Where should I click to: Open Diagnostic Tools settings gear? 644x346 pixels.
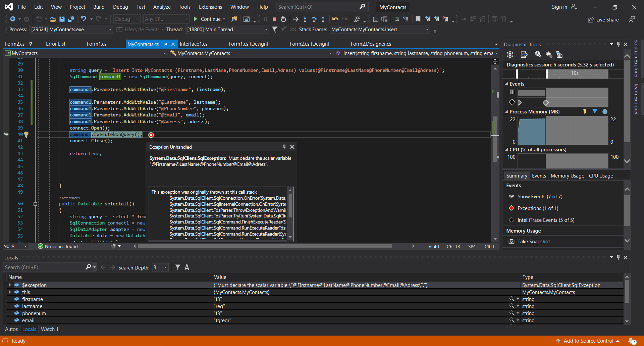(x=510, y=54)
